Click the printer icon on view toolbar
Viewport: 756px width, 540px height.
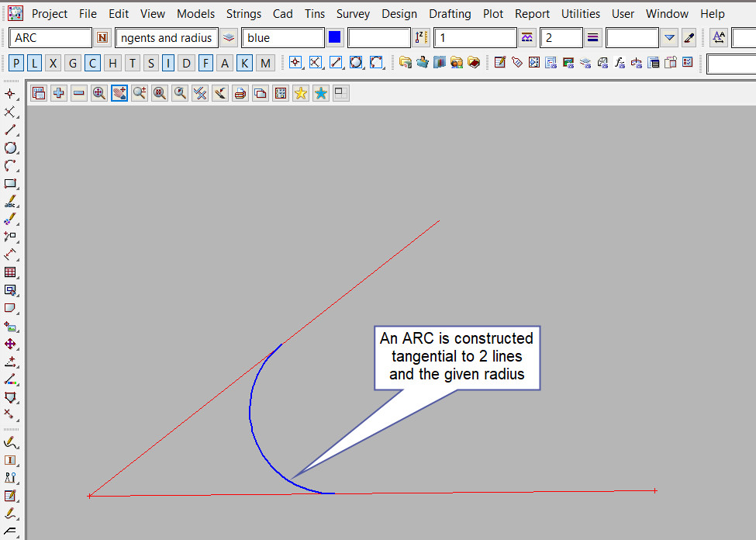[x=240, y=93]
